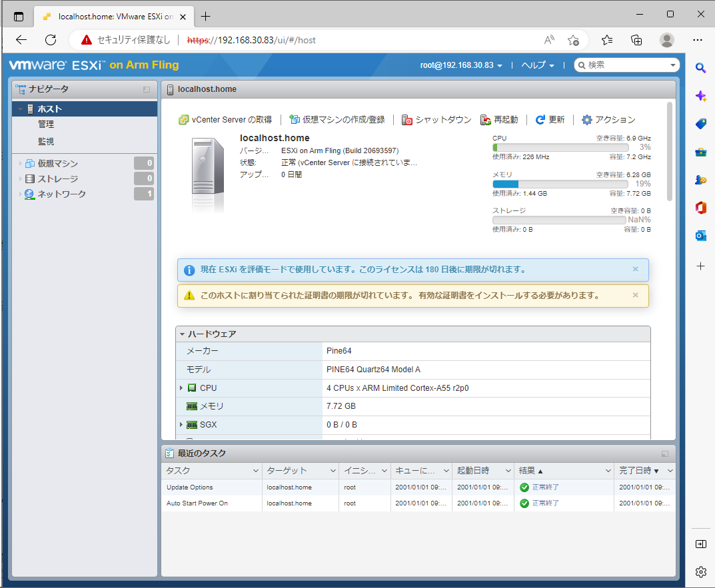715x588 pixels.
Task: Expand the CPU hardware row
Action: point(181,388)
